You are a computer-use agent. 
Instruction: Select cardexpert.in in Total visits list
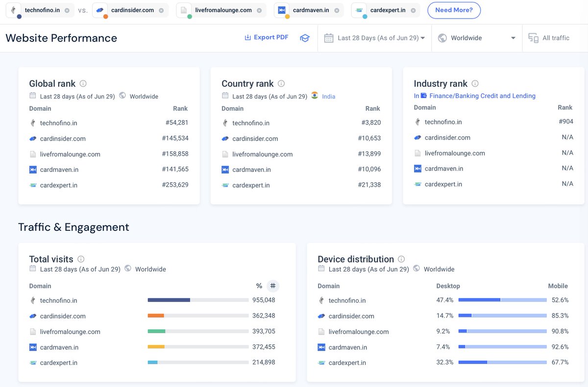[59, 363]
